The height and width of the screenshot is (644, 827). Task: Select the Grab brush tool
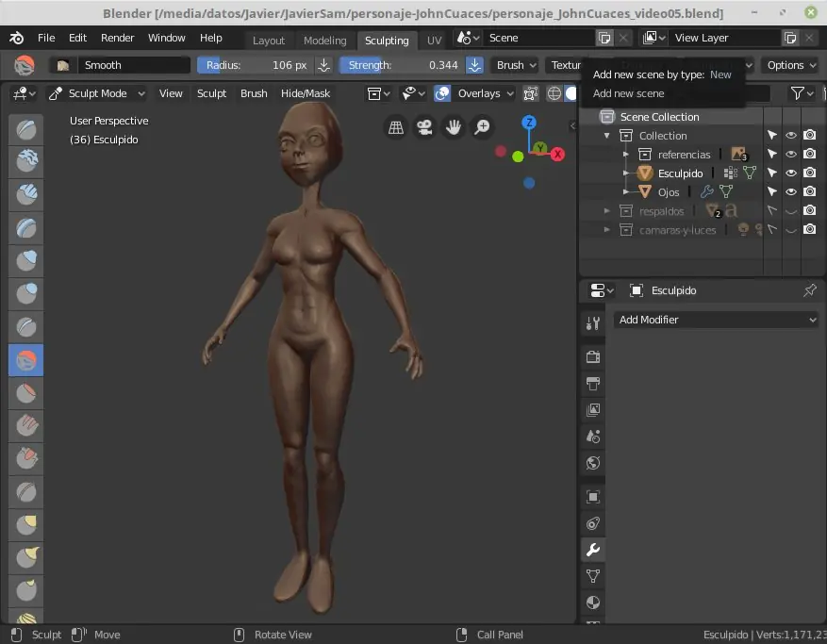tap(25, 525)
